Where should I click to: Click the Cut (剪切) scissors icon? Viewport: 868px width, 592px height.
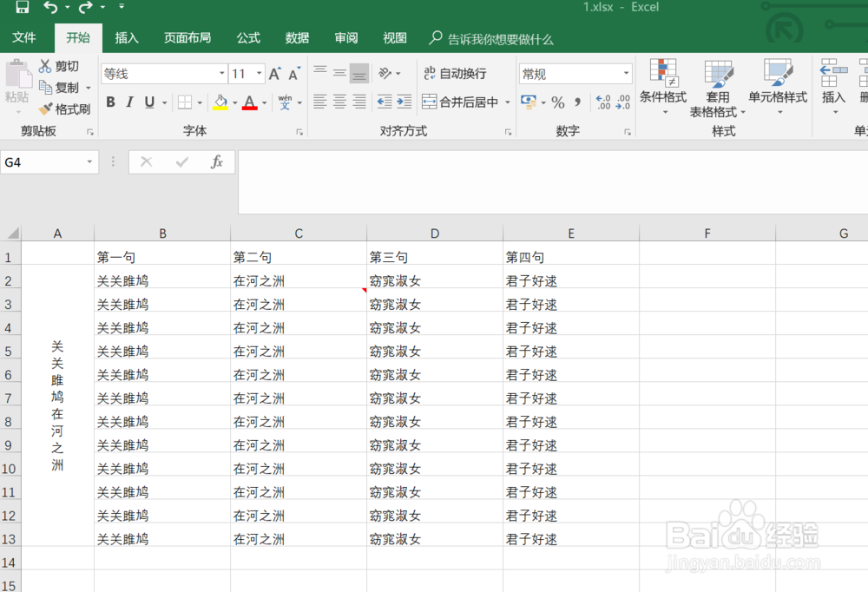[45, 66]
